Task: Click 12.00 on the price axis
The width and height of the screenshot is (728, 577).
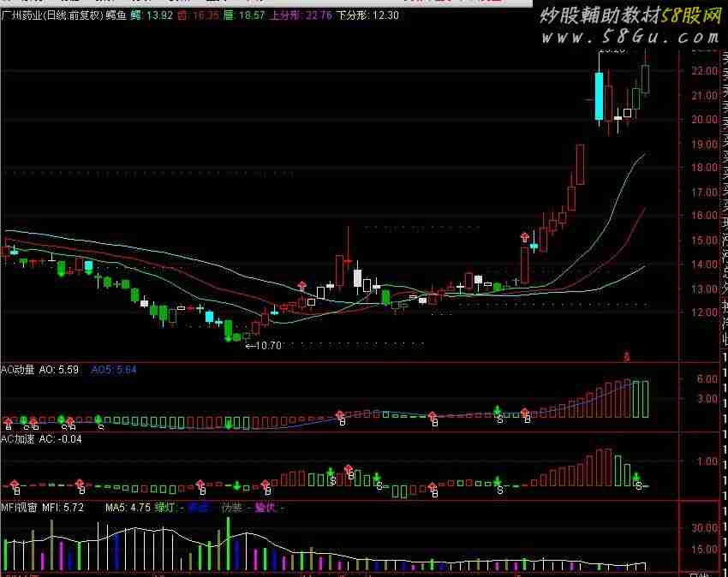Action: click(705, 312)
